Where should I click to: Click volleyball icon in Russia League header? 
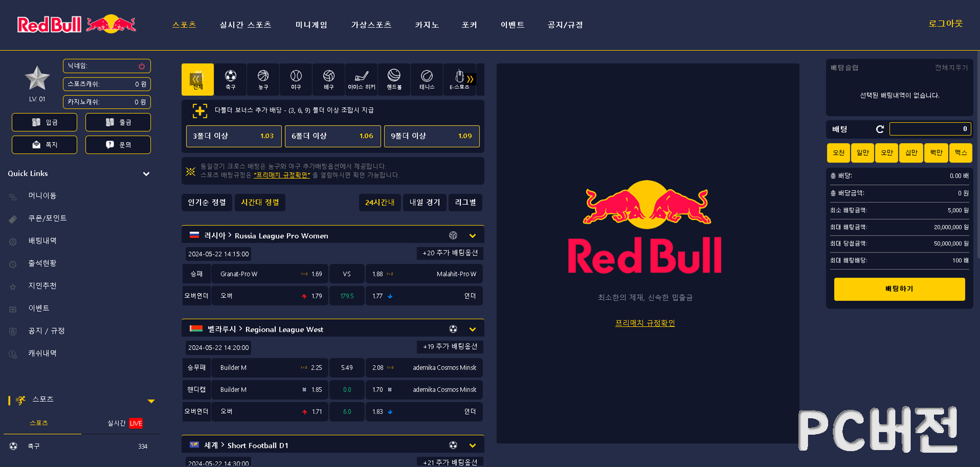453,236
